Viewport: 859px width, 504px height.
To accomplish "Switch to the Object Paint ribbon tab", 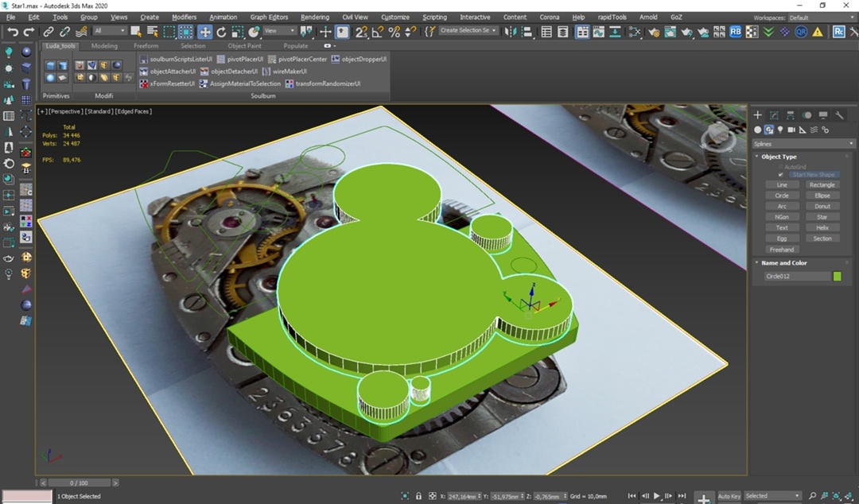I will click(244, 46).
